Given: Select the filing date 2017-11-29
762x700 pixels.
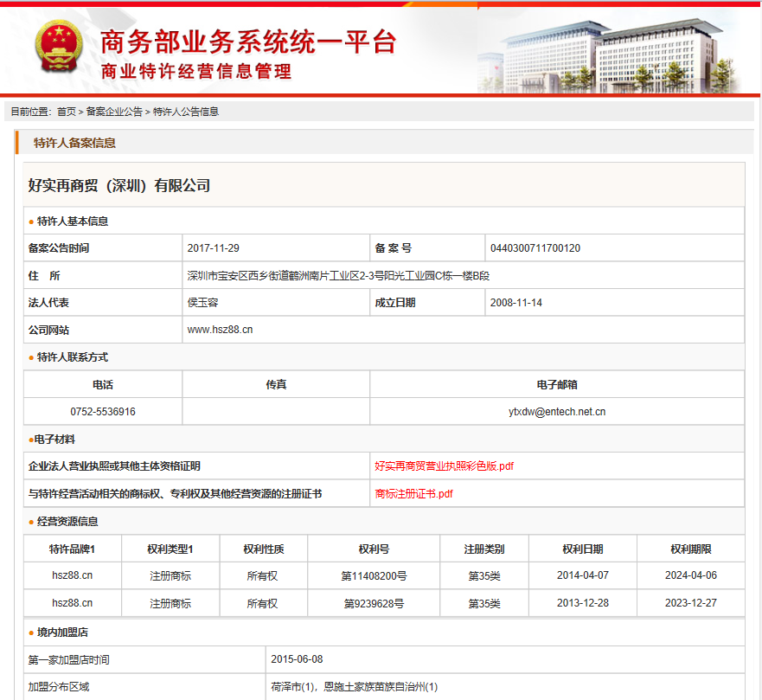Looking at the screenshot, I should click(x=214, y=248).
